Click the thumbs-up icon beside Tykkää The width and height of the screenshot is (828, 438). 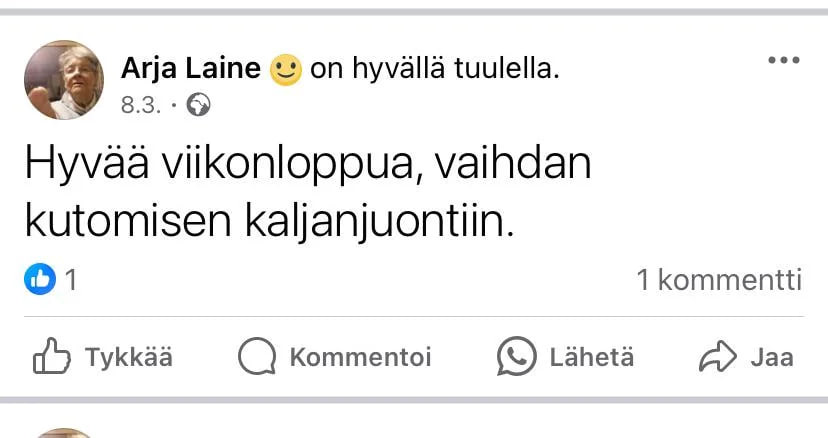coord(52,357)
